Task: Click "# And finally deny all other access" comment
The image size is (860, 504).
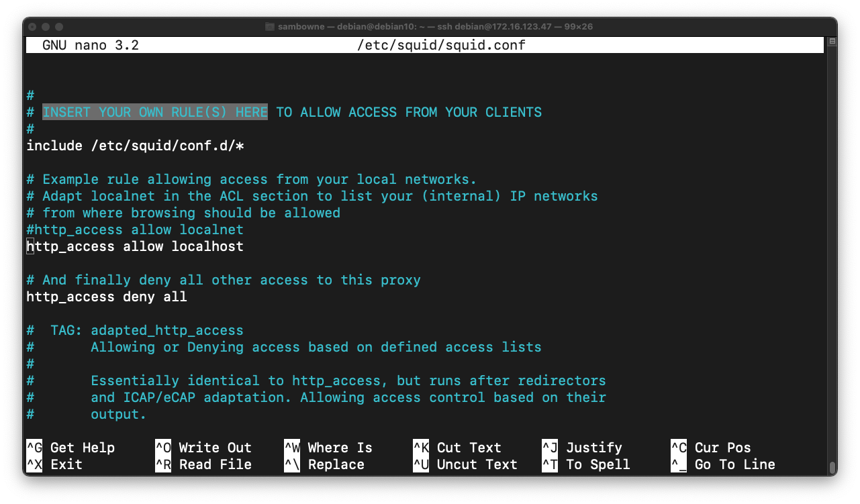Action: 224,280
